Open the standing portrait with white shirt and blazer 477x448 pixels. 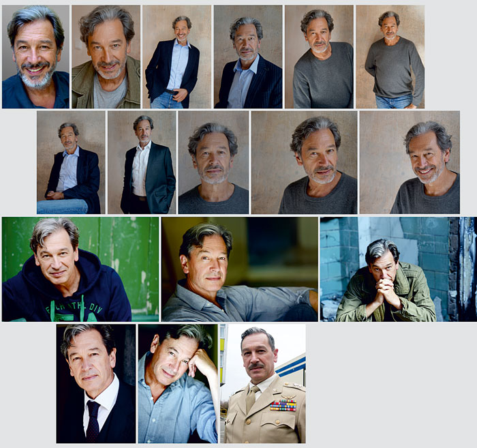click(141, 162)
